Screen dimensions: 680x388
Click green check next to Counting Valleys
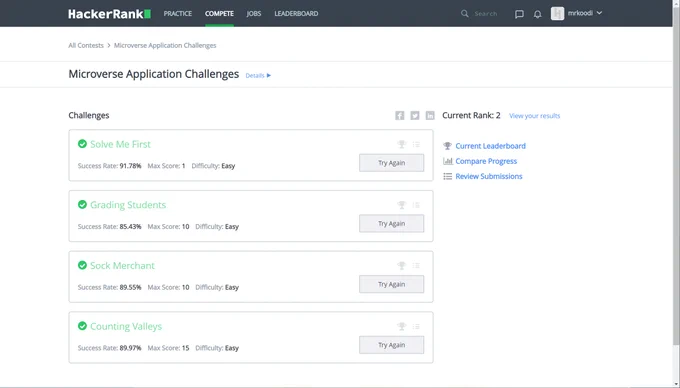click(82, 326)
